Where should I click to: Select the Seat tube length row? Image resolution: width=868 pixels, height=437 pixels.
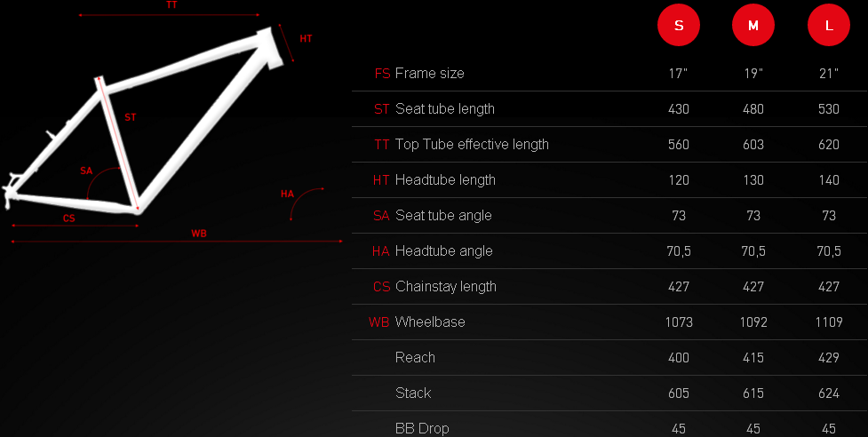pyautogui.click(x=444, y=108)
